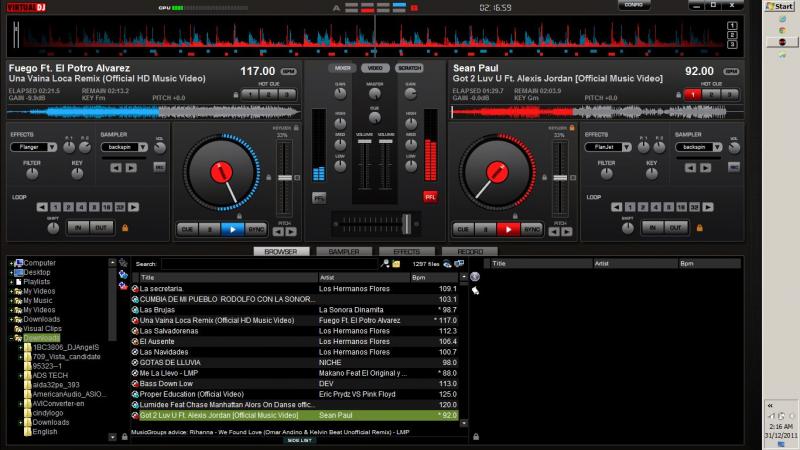Expand the Computer folder in the tree

[x=12, y=263]
